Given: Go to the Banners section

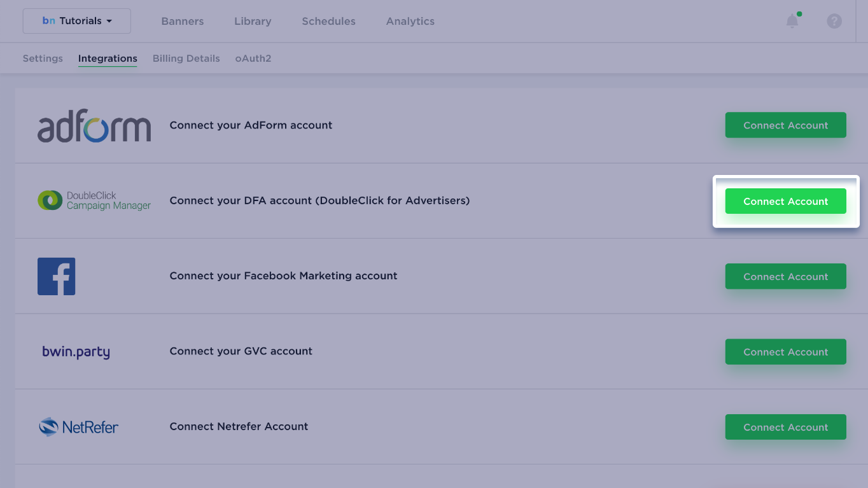Looking at the screenshot, I should (x=183, y=21).
